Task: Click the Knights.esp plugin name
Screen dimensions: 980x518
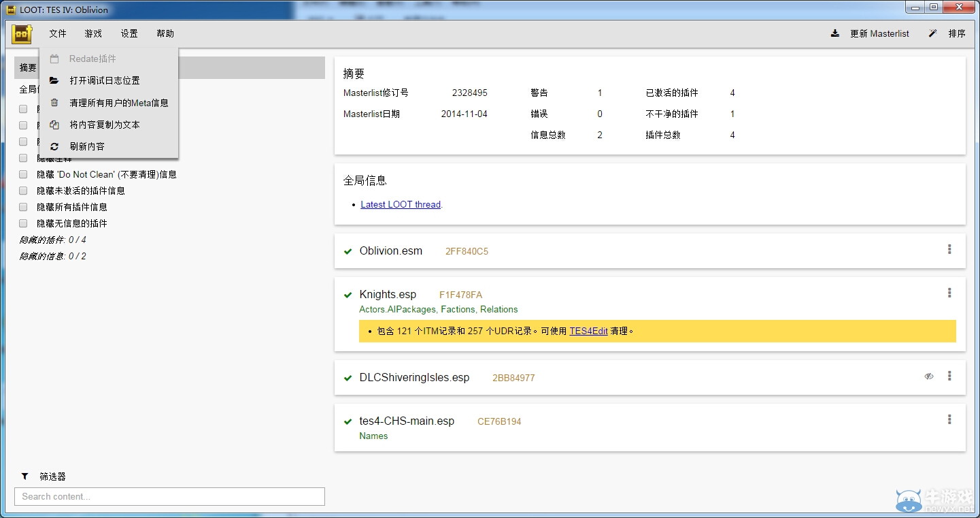Action: tap(388, 295)
